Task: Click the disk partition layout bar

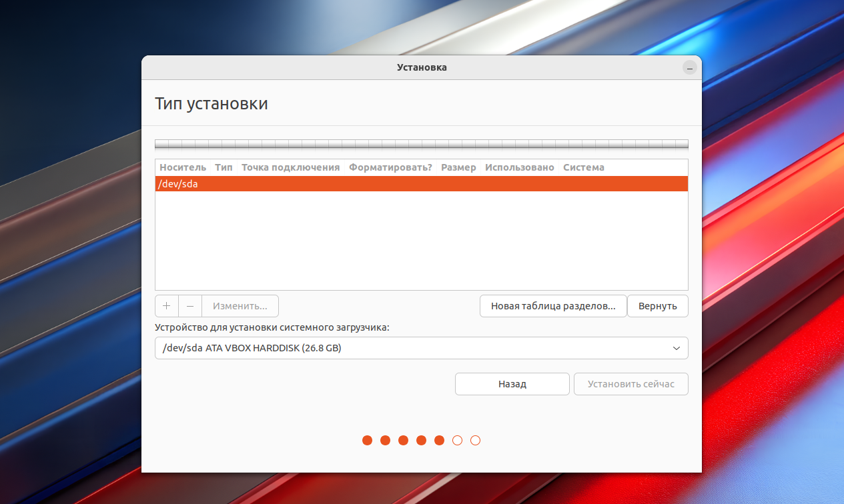Action: (x=421, y=145)
